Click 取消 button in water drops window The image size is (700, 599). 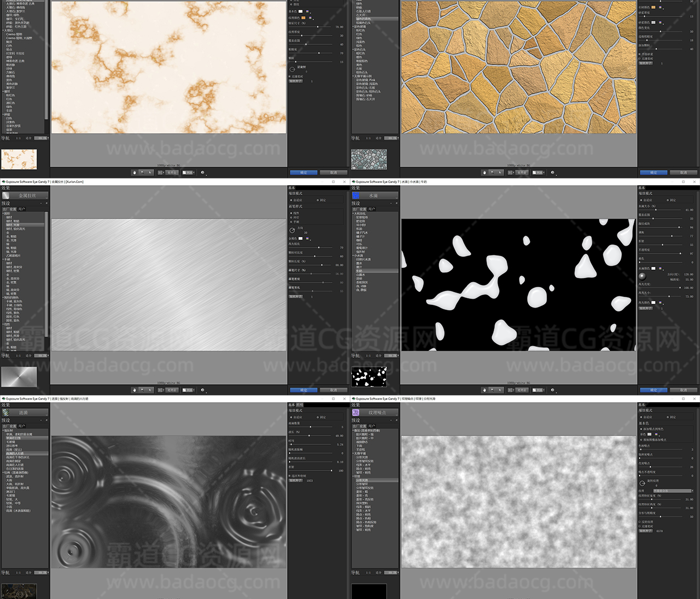click(x=683, y=390)
